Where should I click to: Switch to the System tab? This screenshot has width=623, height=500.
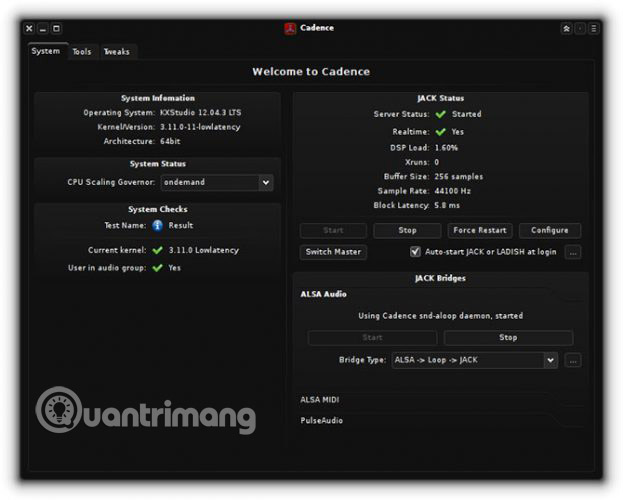(46, 51)
